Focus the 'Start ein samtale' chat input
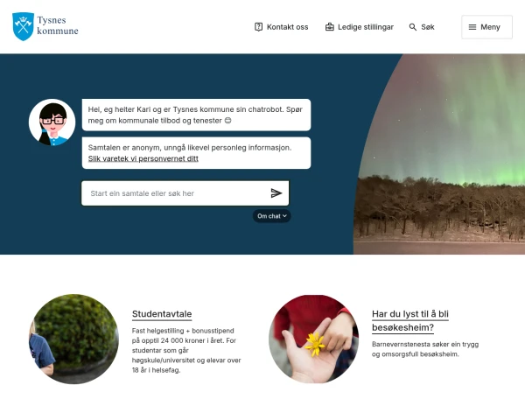The width and height of the screenshot is (525, 420). click(x=185, y=193)
